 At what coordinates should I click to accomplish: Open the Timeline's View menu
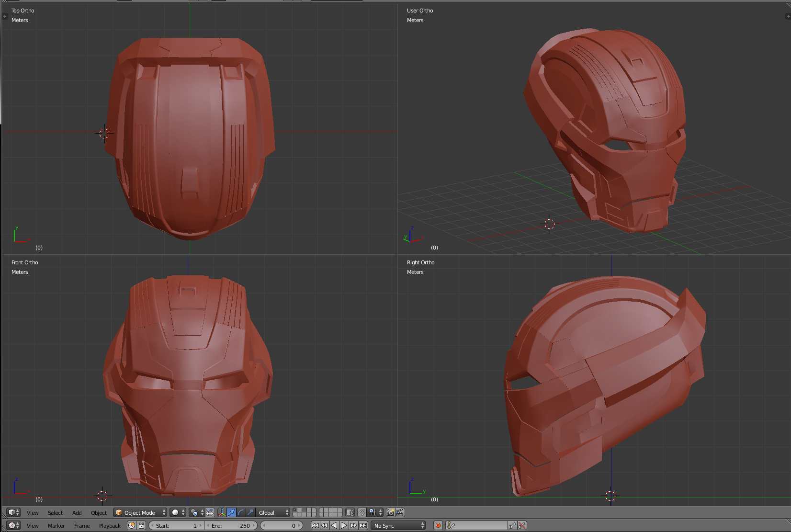(x=33, y=526)
